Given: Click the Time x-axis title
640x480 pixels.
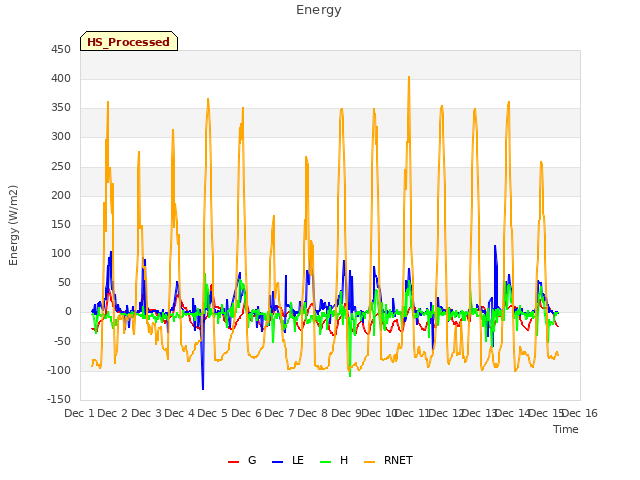Looking at the screenshot, I should 565,429.
